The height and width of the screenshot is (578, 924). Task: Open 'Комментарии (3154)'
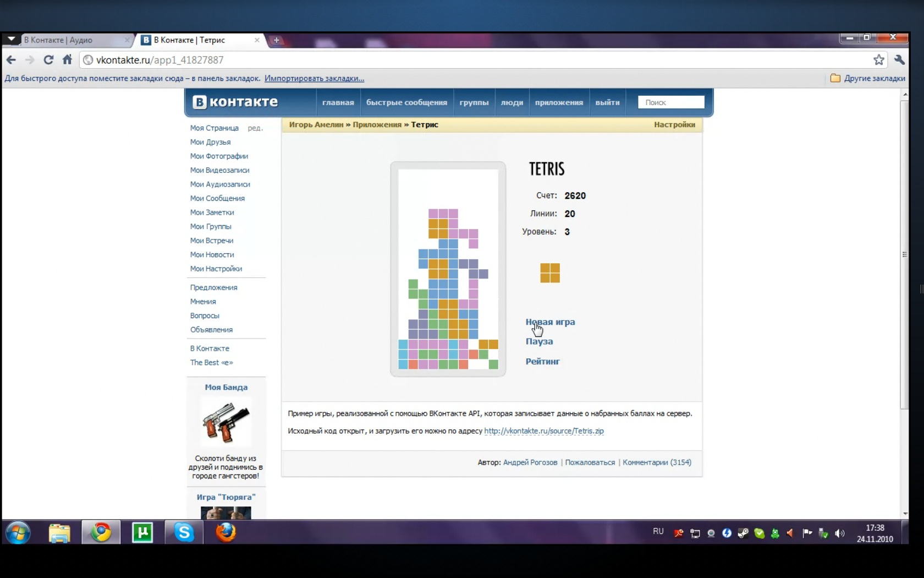(x=657, y=462)
